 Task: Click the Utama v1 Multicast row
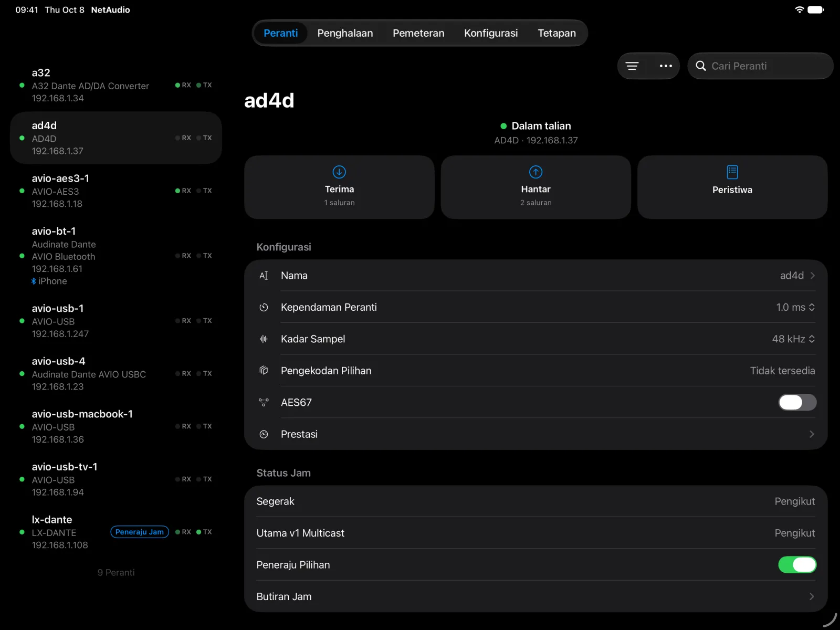535,533
